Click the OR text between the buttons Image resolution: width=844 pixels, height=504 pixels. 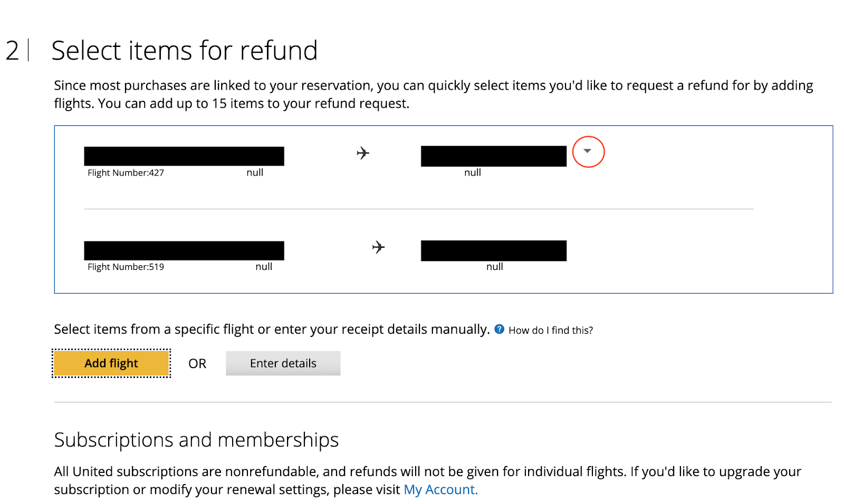(x=197, y=364)
